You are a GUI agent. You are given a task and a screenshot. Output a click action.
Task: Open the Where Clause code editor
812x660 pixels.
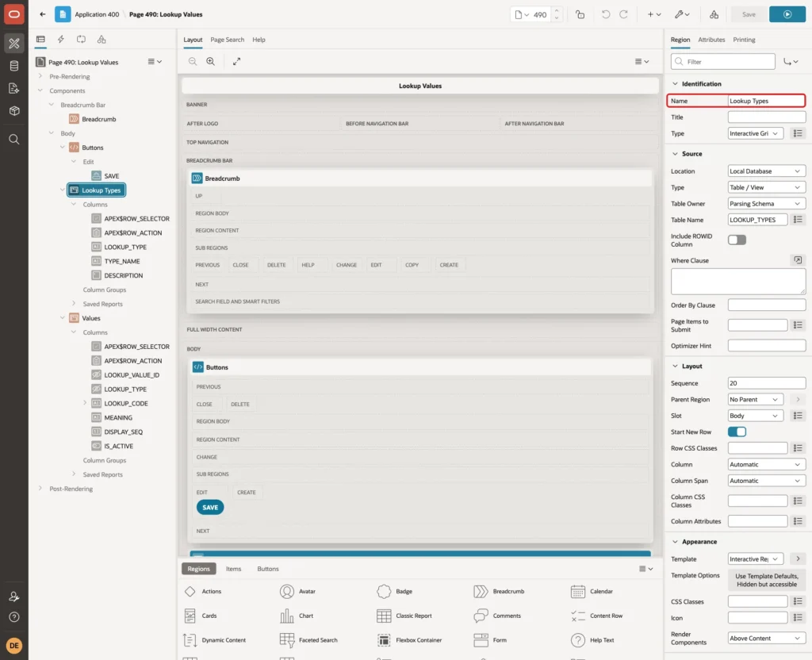[798, 260]
